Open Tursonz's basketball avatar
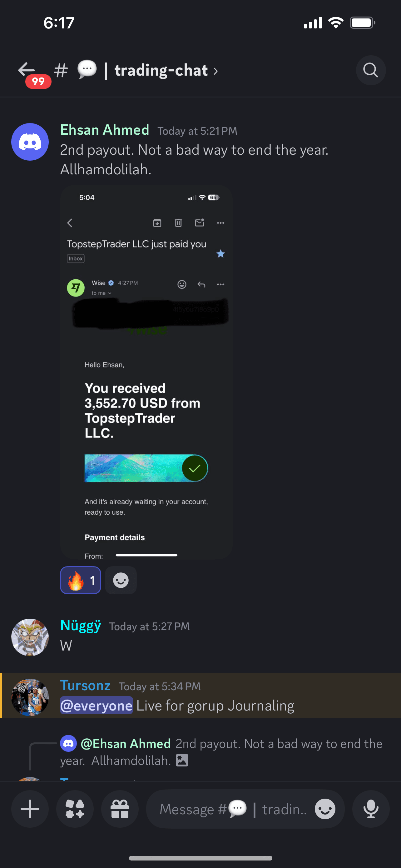 click(x=30, y=697)
